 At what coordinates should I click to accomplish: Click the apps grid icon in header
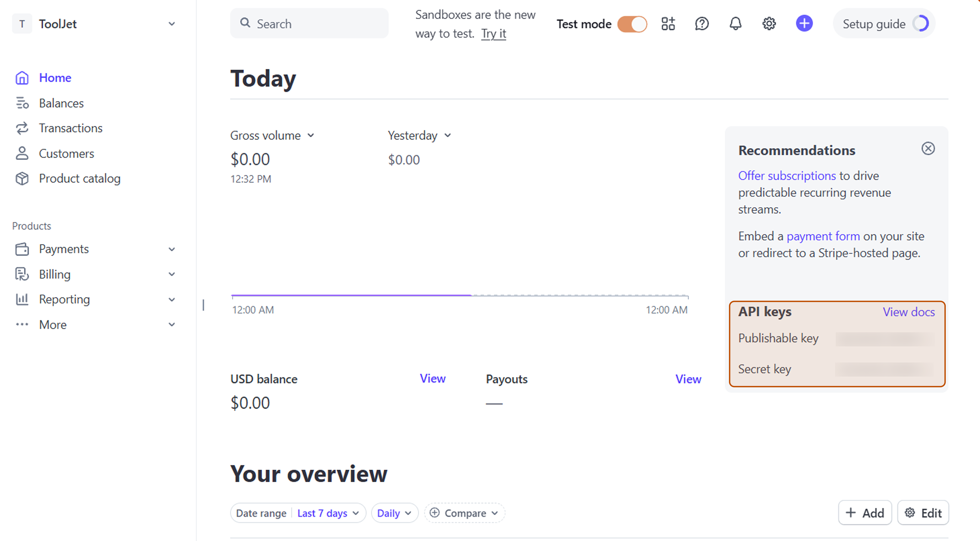pos(668,24)
